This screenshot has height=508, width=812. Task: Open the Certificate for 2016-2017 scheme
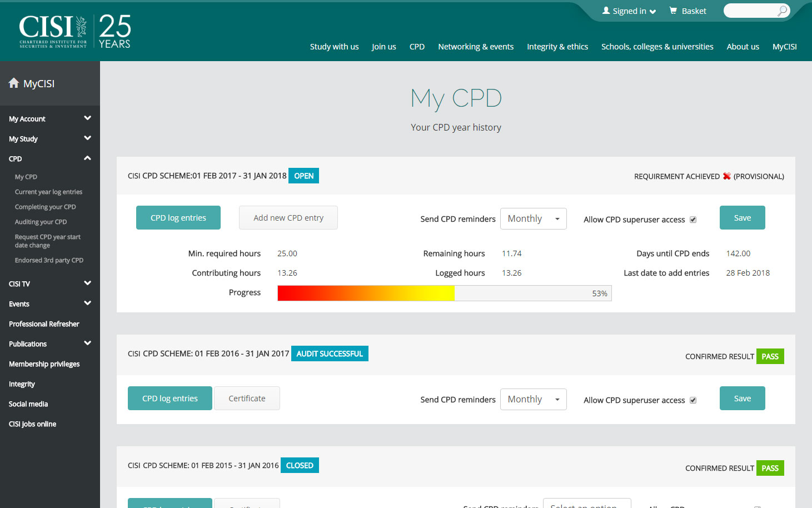[x=247, y=399]
